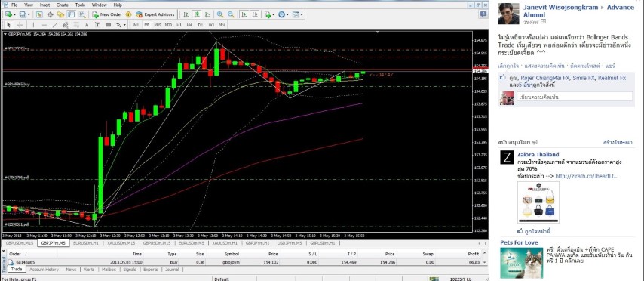Image resolution: width=644 pixels, height=281 pixels.
Task: Zoom in on the chart
Action: [x=220, y=14]
